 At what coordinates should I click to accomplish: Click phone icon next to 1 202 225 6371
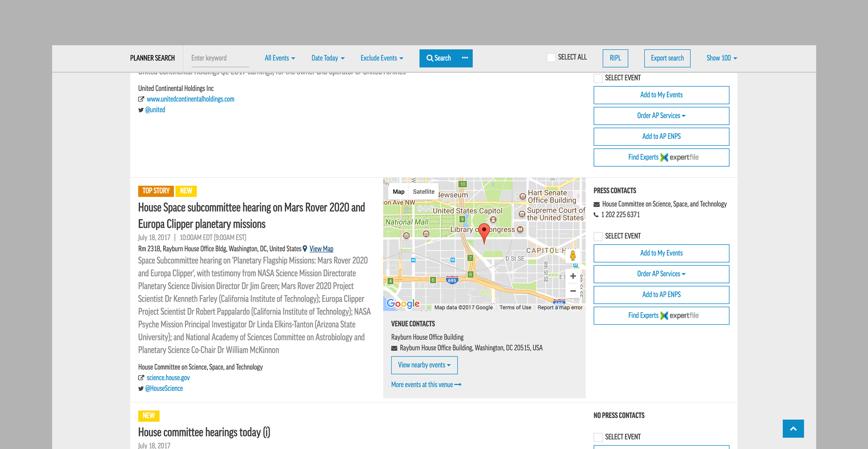[596, 215]
